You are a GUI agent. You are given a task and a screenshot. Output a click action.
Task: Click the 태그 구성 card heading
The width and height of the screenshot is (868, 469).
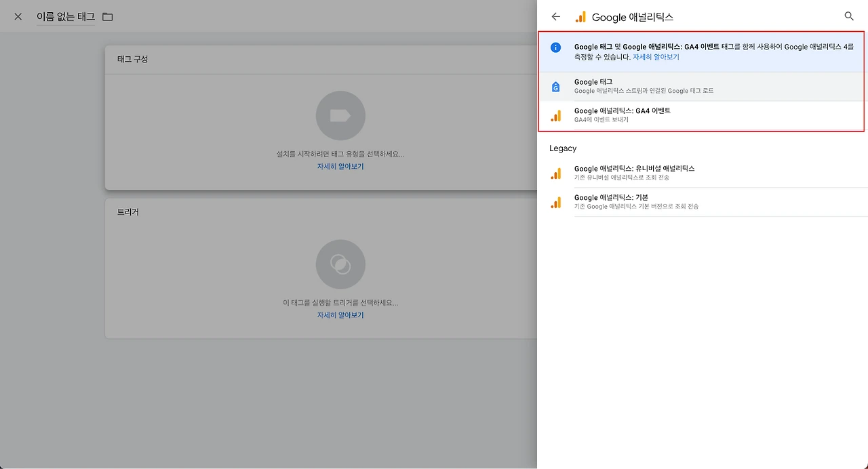[x=132, y=59]
